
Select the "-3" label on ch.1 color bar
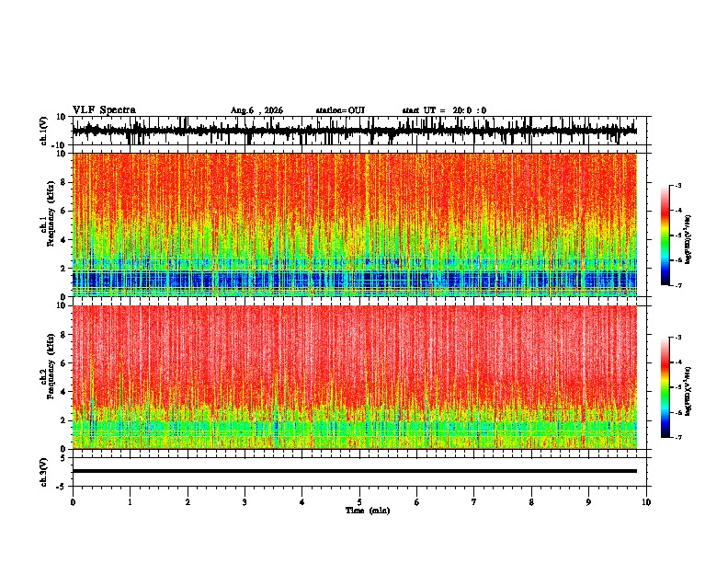coord(677,185)
